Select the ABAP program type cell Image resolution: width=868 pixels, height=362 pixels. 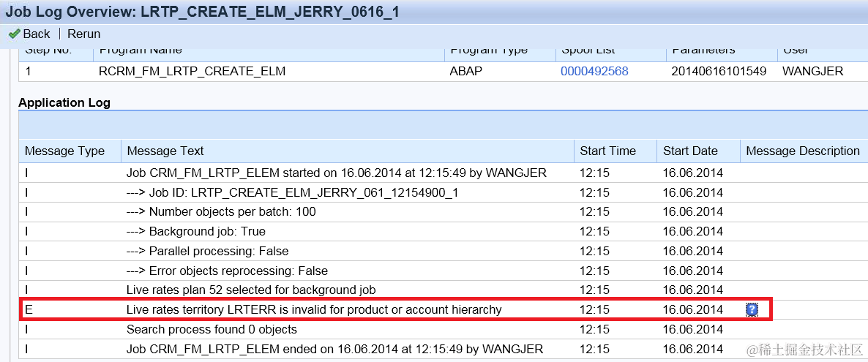(x=500, y=71)
